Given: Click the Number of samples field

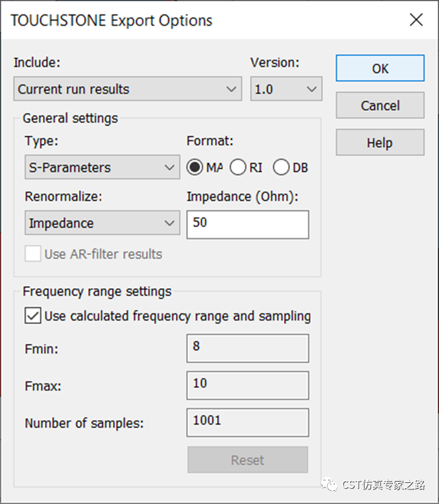Looking at the screenshot, I should (248, 423).
